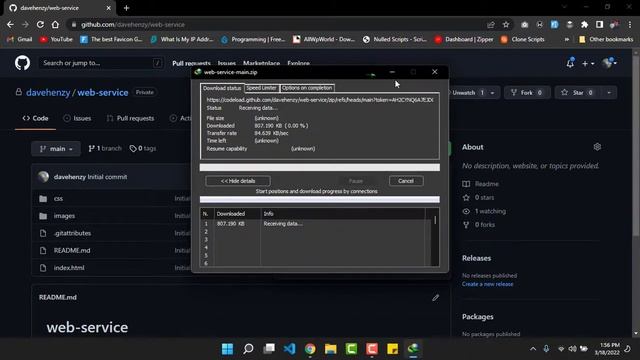Viewport: 640px width, 360px height.
Task: Open Windows Start menu
Action: point(227,349)
